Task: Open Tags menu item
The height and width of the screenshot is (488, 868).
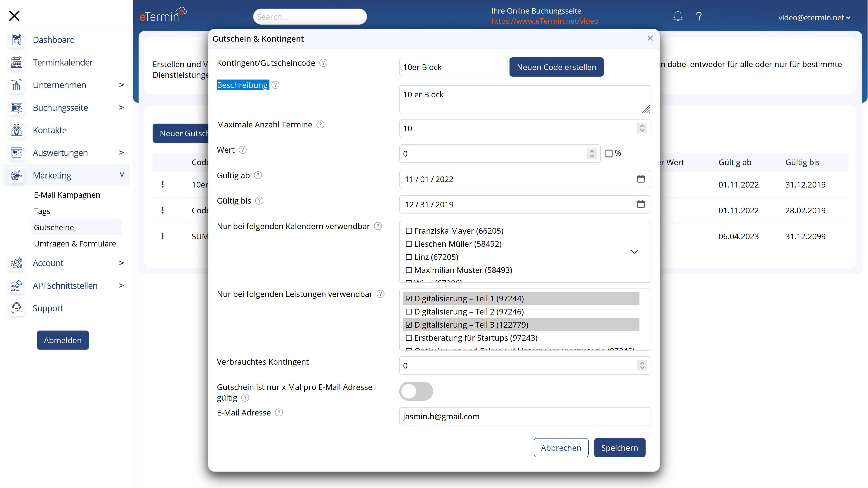Action: point(42,211)
